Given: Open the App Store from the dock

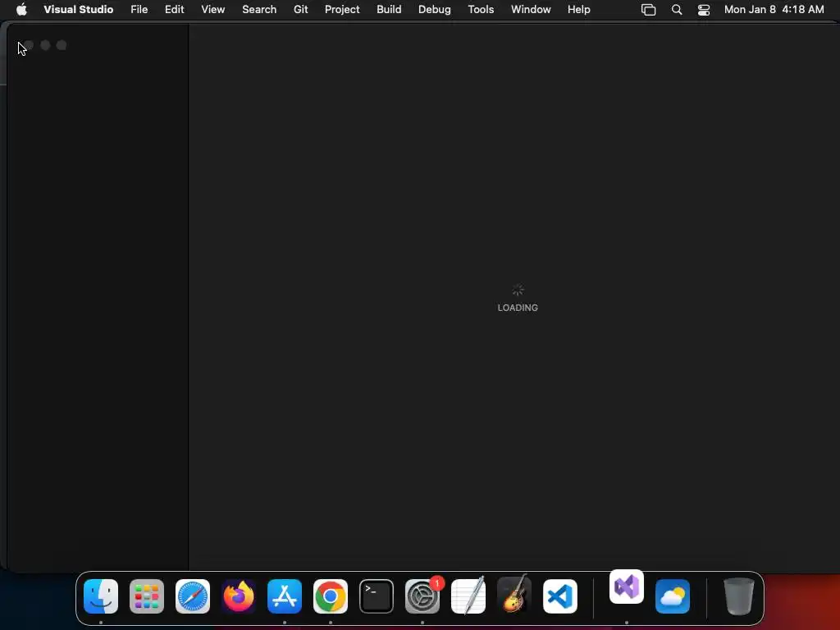Looking at the screenshot, I should coord(285,596).
